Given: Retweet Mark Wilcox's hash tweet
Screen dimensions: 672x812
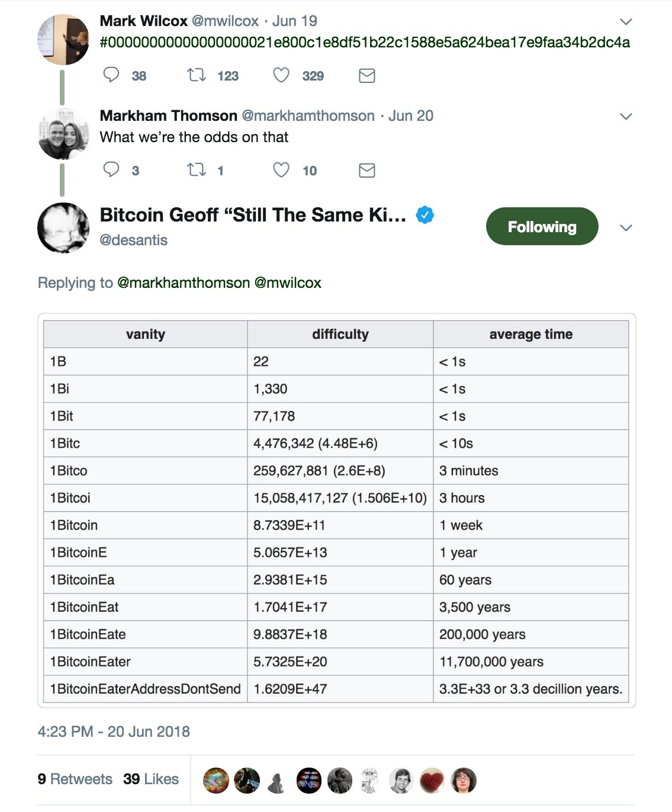Looking at the screenshot, I should tap(196, 75).
